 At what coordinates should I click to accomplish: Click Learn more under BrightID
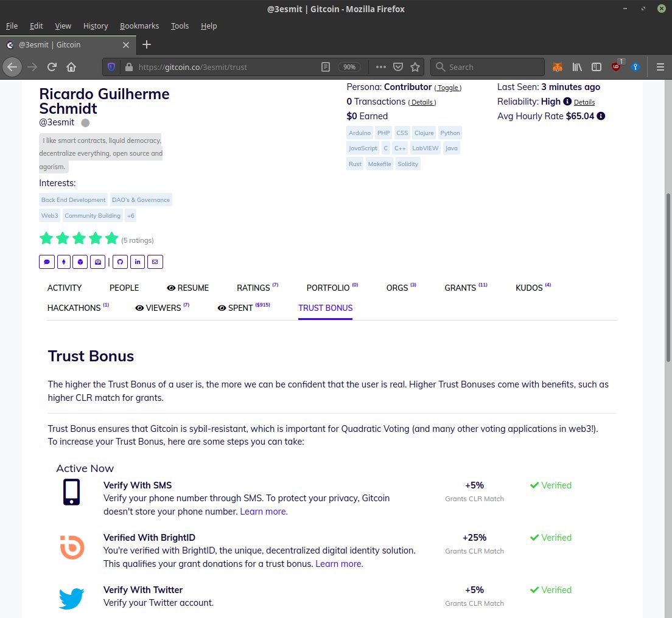click(339, 564)
